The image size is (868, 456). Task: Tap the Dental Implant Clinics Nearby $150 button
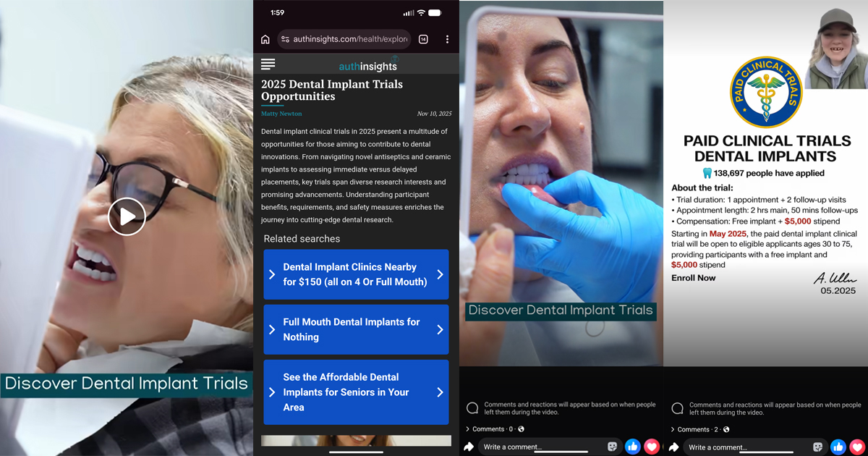tap(356, 274)
